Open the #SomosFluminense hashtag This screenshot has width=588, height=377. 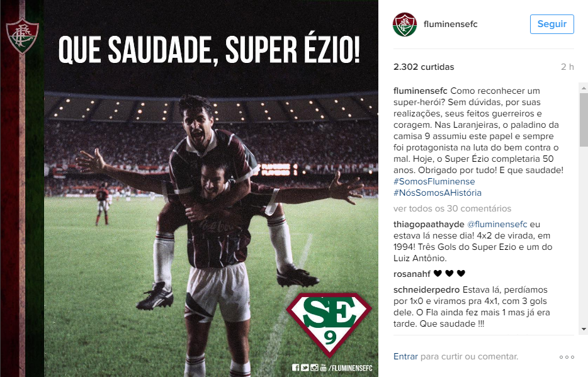[434, 181]
